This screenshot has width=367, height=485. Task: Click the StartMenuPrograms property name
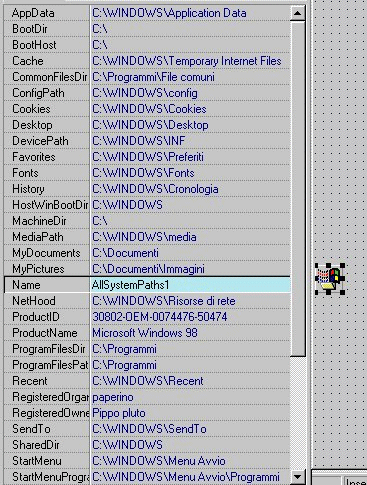[x=50, y=477]
